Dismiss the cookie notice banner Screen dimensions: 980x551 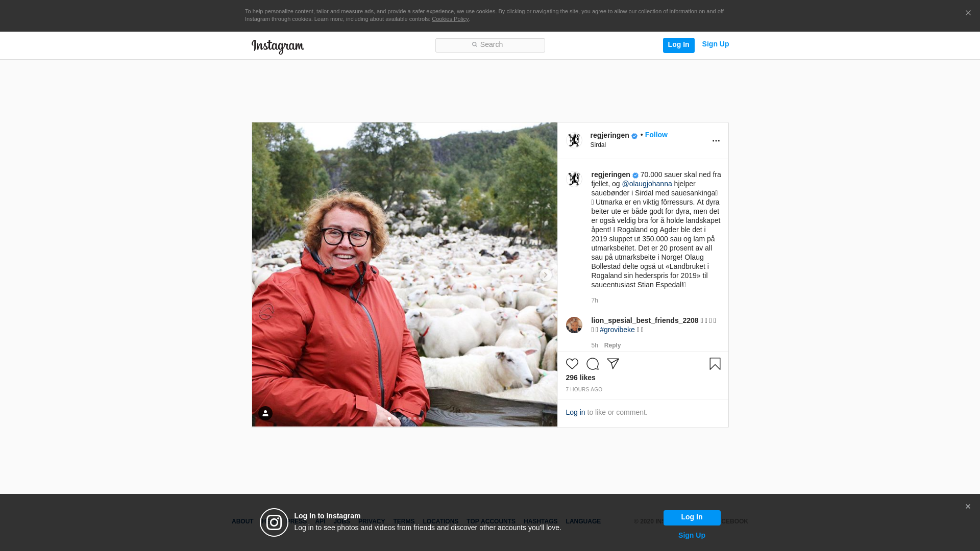[968, 13]
